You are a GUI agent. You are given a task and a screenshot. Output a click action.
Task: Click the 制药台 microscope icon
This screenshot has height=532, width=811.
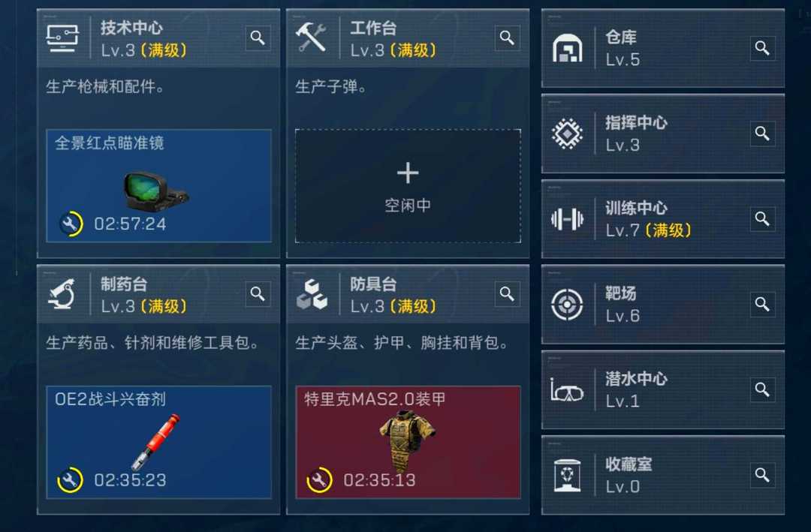62,294
